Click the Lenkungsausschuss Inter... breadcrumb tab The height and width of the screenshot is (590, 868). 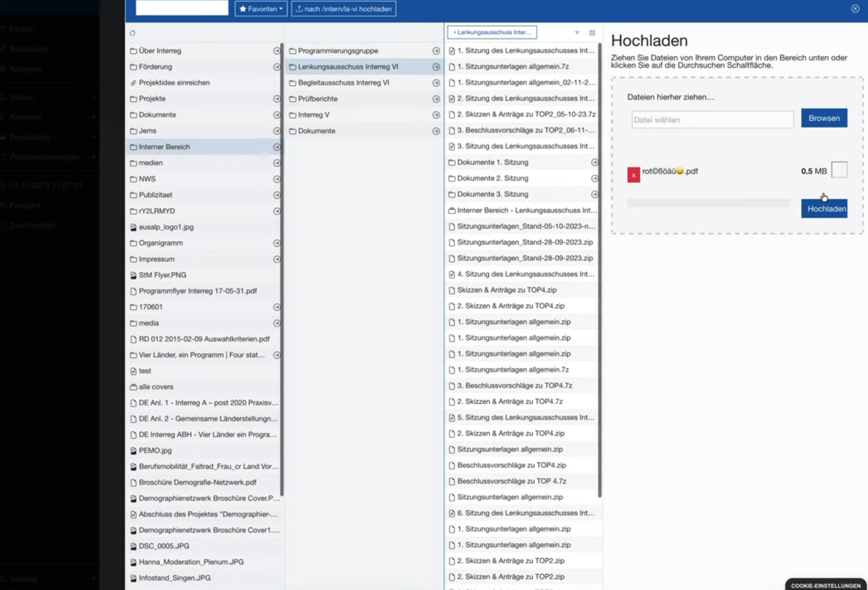click(492, 32)
